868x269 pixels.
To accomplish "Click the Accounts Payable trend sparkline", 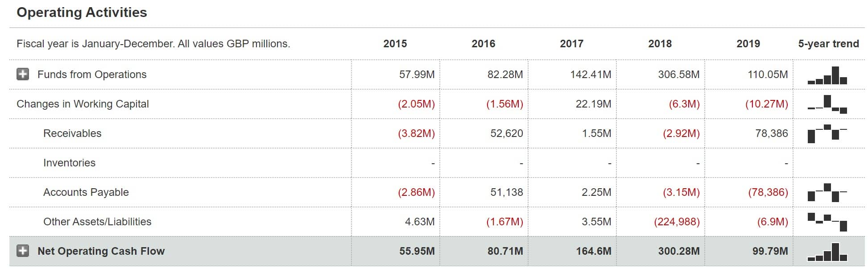I will click(827, 192).
